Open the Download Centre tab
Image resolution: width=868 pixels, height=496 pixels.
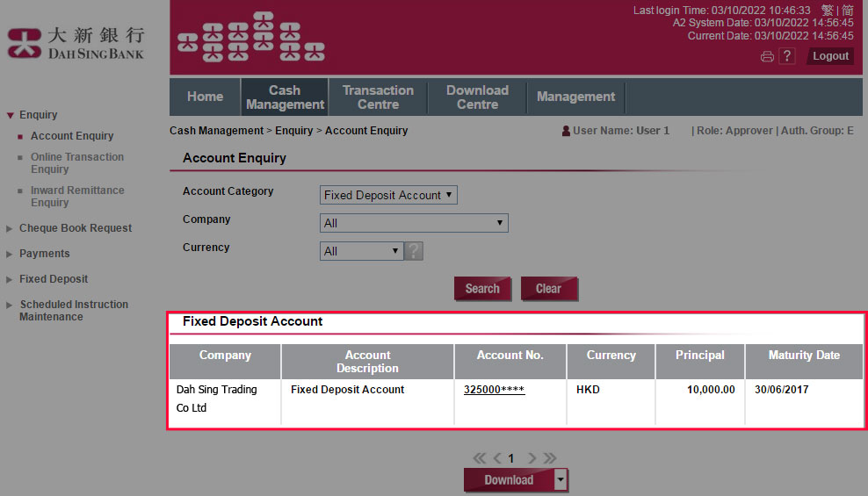click(477, 97)
